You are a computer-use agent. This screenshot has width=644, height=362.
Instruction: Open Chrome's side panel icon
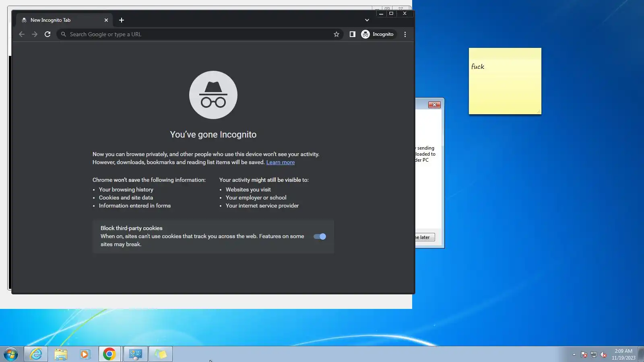pos(352,34)
